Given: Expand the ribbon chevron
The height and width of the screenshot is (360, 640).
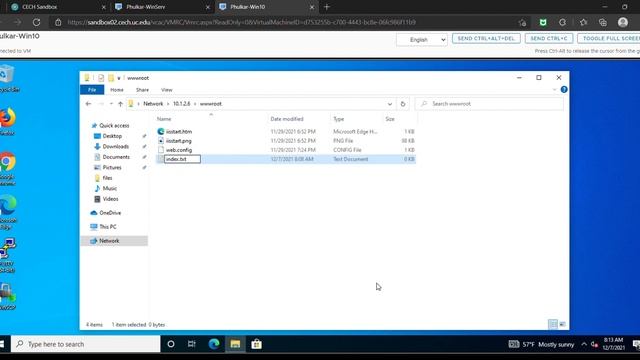Looking at the screenshot, I should click(x=554, y=89).
